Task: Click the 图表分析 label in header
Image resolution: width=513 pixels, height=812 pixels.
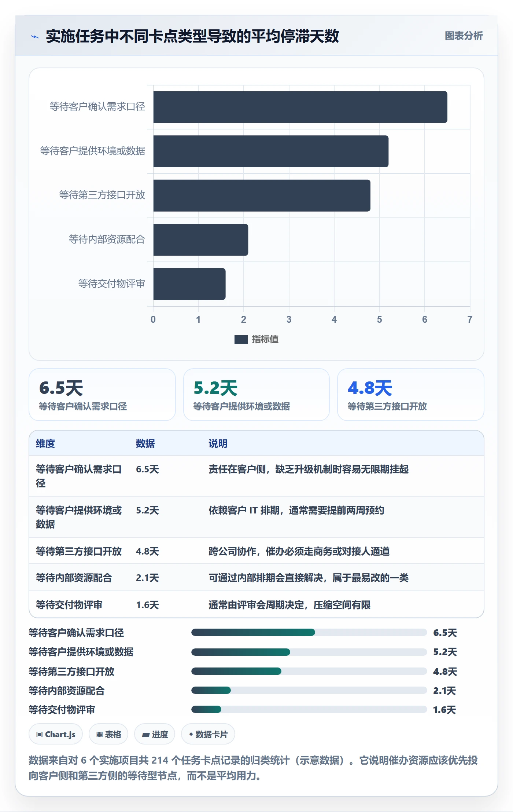Action: [x=464, y=36]
